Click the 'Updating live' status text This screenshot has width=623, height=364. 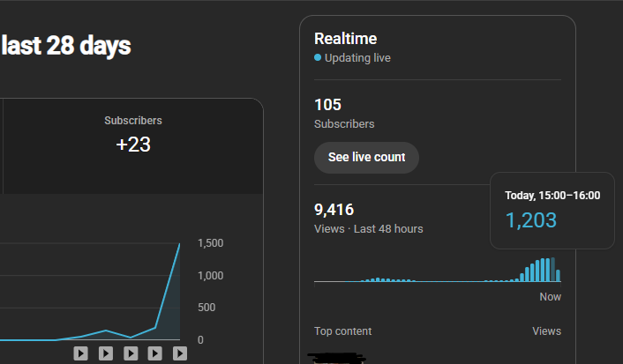pyautogui.click(x=357, y=58)
